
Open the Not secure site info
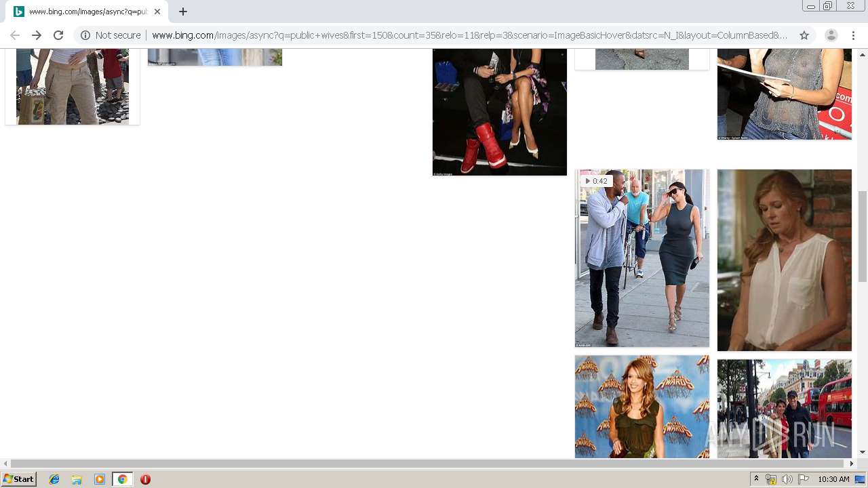[111, 35]
